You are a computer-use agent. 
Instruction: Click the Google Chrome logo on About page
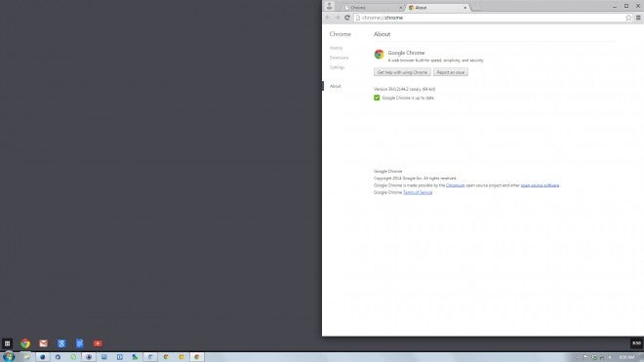[x=379, y=55]
